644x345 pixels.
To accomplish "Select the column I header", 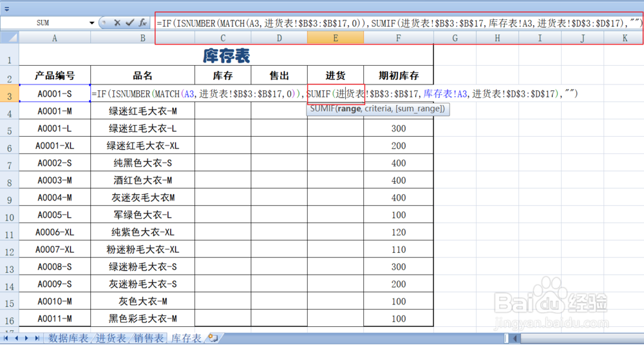I will tap(540, 38).
